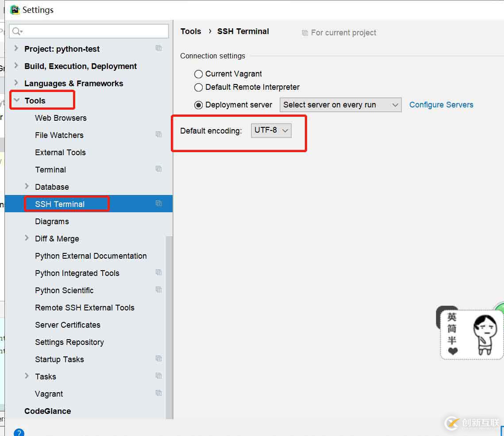Viewport: 504px width, 436px height.
Task: Click the search magnifier icon in settings
Action: click(17, 31)
